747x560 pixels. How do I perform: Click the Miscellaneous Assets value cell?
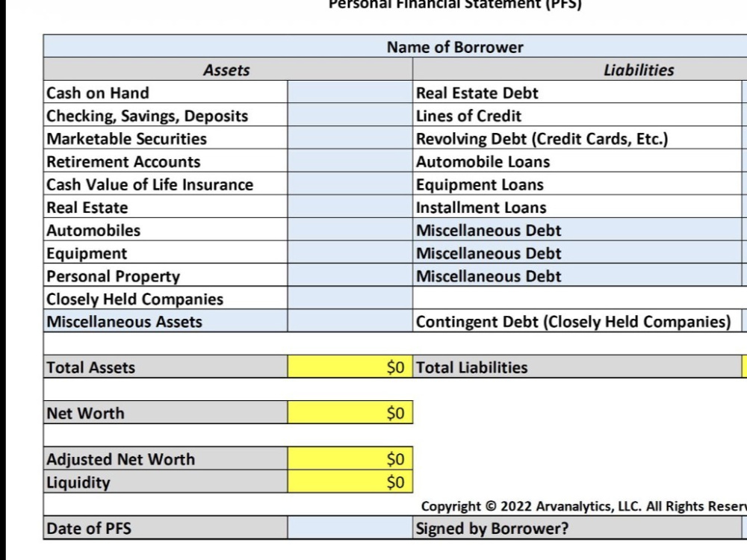click(350, 320)
